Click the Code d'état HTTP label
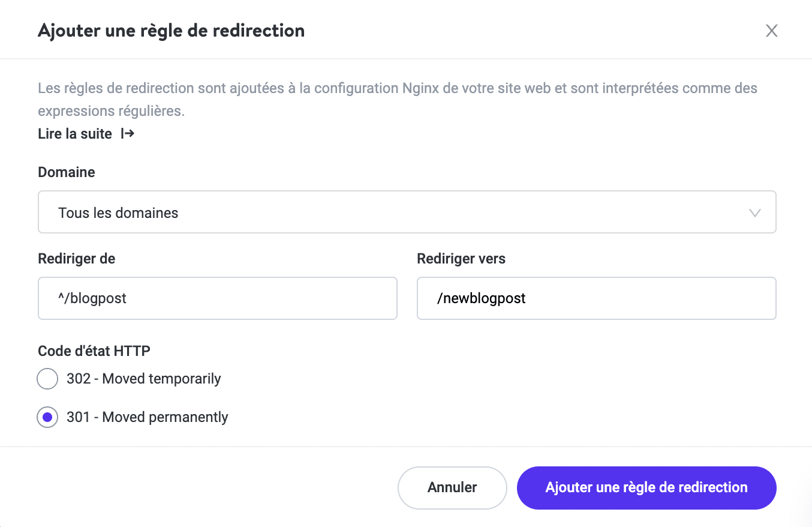 point(94,351)
